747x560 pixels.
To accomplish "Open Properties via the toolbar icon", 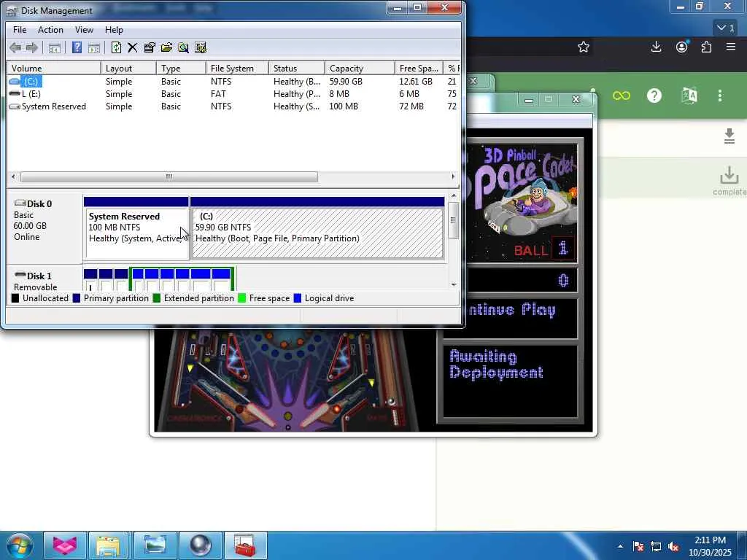I will [x=149, y=47].
